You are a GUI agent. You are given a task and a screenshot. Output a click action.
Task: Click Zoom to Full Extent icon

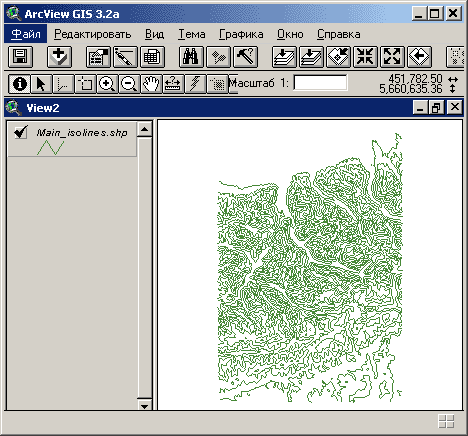[x=284, y=57]
